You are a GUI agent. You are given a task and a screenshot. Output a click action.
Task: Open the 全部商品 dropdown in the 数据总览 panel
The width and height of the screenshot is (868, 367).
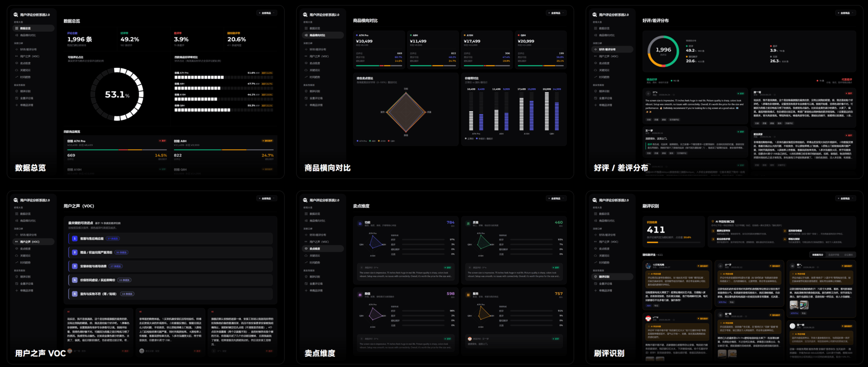(267, 13)
